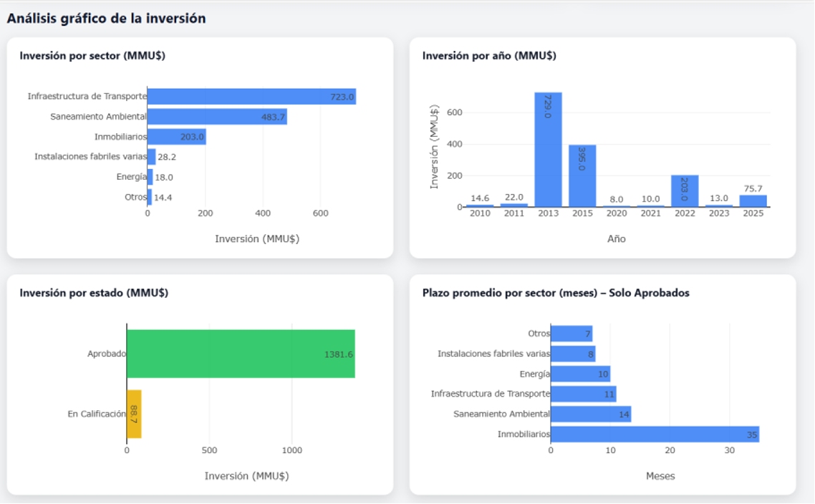Image resolution: width=815 pixels, height=504 pixels.
Task: Select the Meses axis title
Action: pyautogui.click(x=660, y=475)
